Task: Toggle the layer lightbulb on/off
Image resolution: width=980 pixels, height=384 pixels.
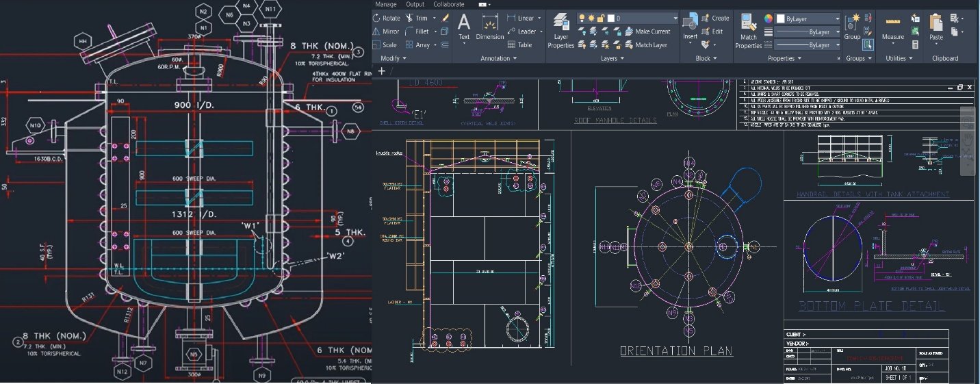Action: [x=582, y=18]
